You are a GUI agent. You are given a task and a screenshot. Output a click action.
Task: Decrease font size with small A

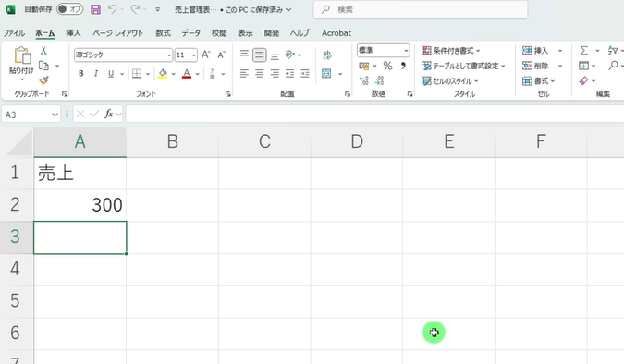tap(221, 55)
